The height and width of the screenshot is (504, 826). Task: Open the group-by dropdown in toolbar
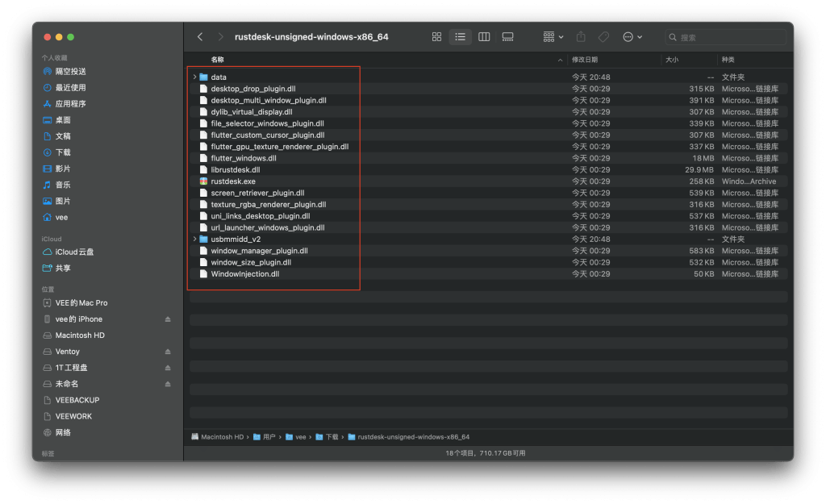pos(553,37)
